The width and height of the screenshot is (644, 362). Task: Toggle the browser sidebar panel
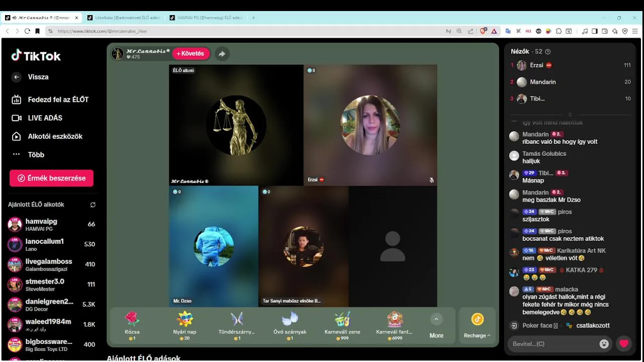[x=595, y=31]
